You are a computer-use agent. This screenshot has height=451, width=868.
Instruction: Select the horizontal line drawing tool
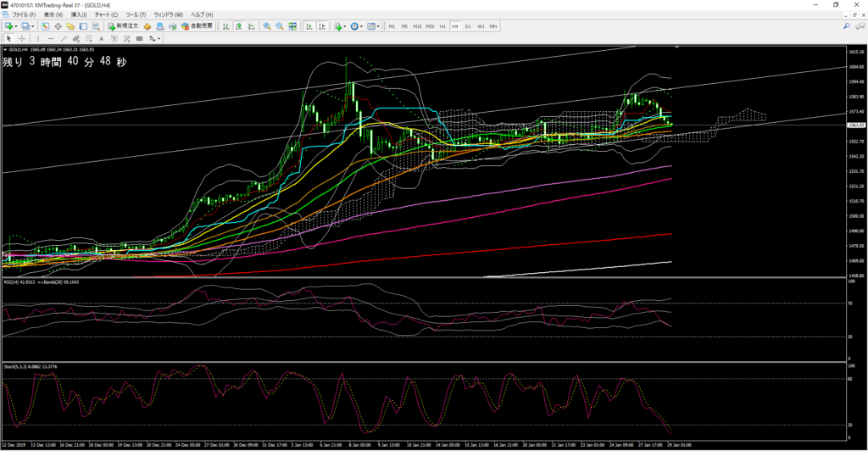pyautogui.click(x=51, y=38)
